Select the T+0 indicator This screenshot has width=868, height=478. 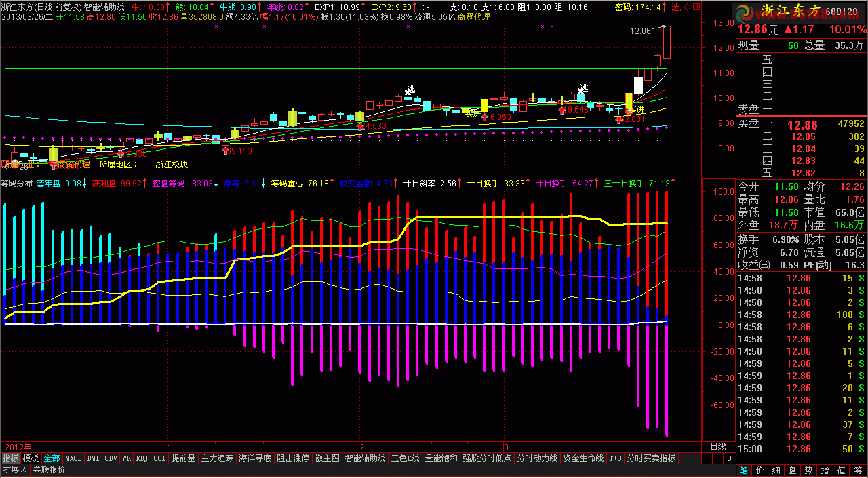pos(615,458)
